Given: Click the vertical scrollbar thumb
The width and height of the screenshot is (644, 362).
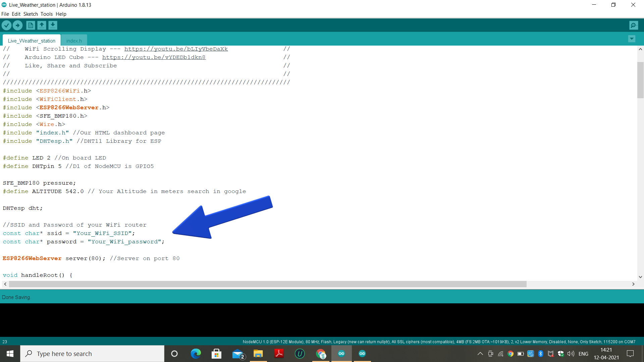Looking at the screenshot, I should coord(640,80).
